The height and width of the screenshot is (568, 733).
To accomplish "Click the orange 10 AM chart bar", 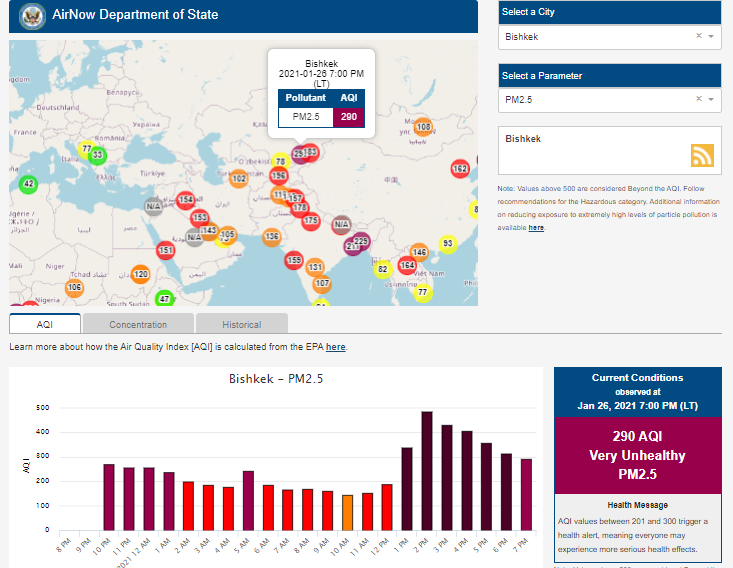I will 347,513.
